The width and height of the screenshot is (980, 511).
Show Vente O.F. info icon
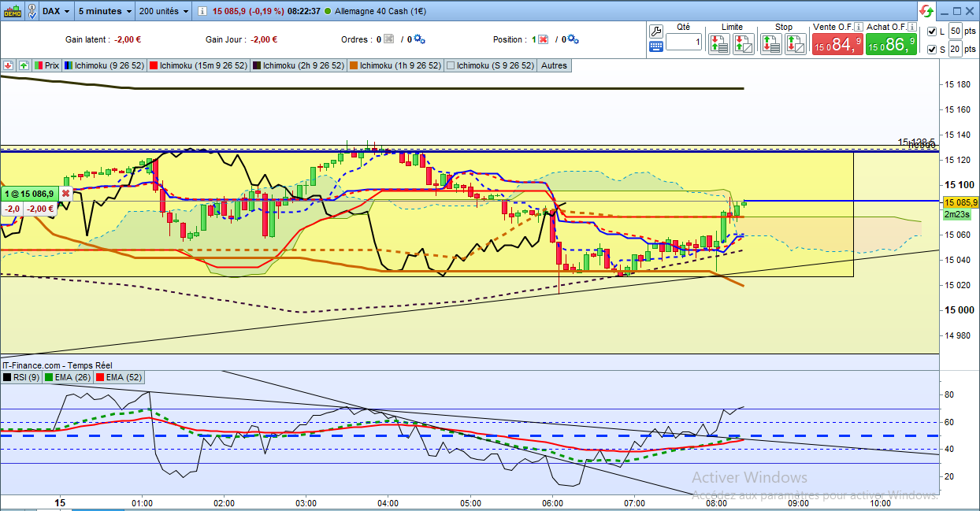(859, 27)
